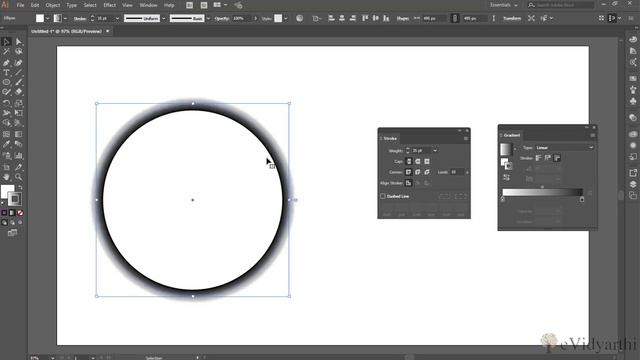The image size is (640, 360).
Task: Open the Stroke Weight dropdown in Stroke panel
Action: point(435,151)
